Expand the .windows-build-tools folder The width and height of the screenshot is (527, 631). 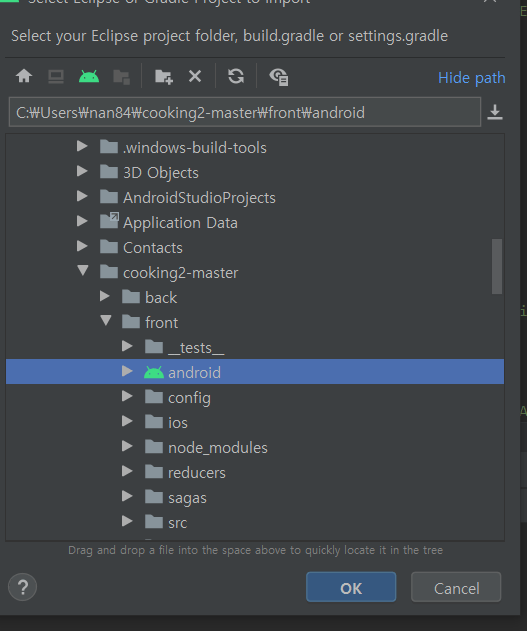(82, 146)
